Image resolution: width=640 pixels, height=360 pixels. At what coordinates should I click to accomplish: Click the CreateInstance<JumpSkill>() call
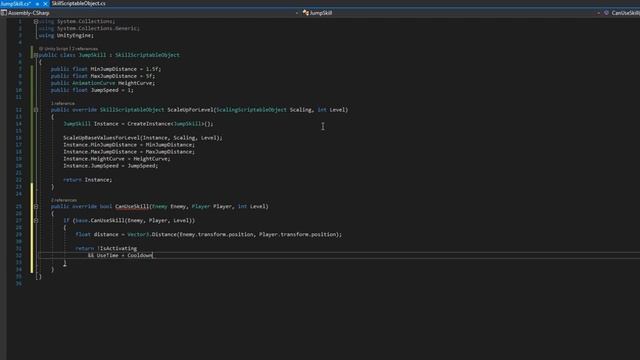(170, 124)
